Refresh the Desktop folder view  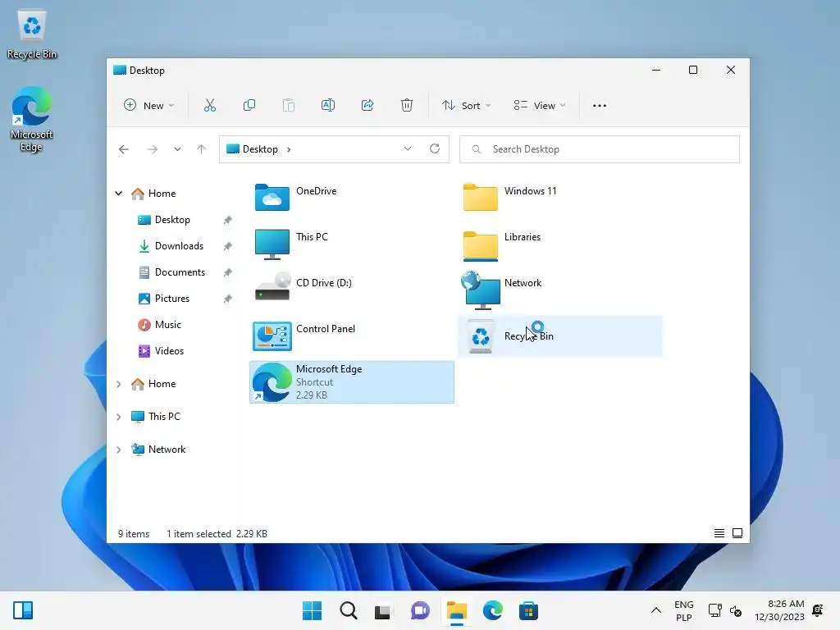point(435,149)
